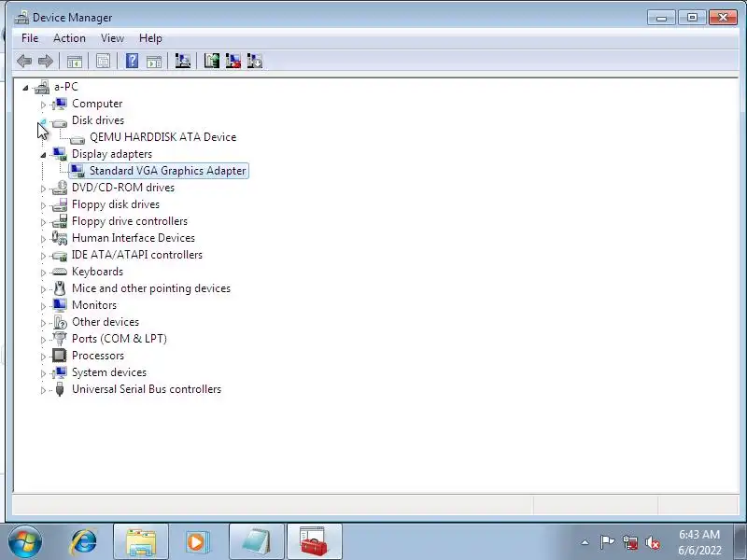
Task: Select Standard VGA Graphics Adapter
Action: click(x=168, y=171)
